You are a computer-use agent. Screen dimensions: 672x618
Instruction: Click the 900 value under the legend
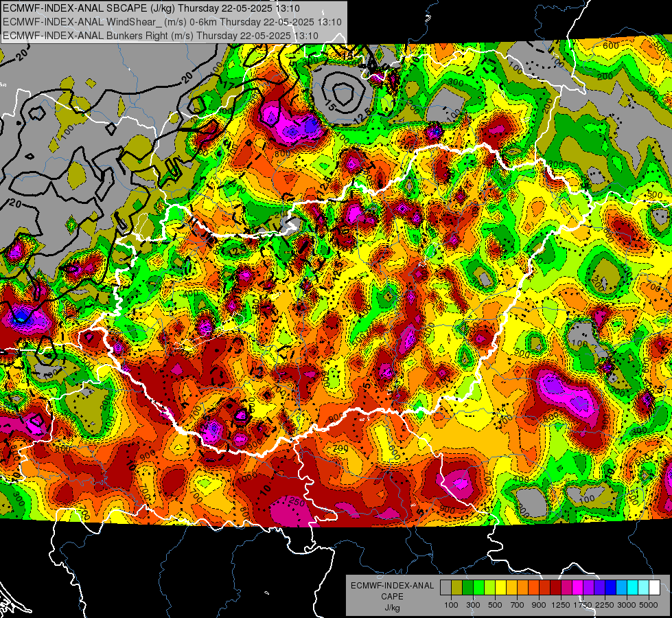click(x=539, y=605)
